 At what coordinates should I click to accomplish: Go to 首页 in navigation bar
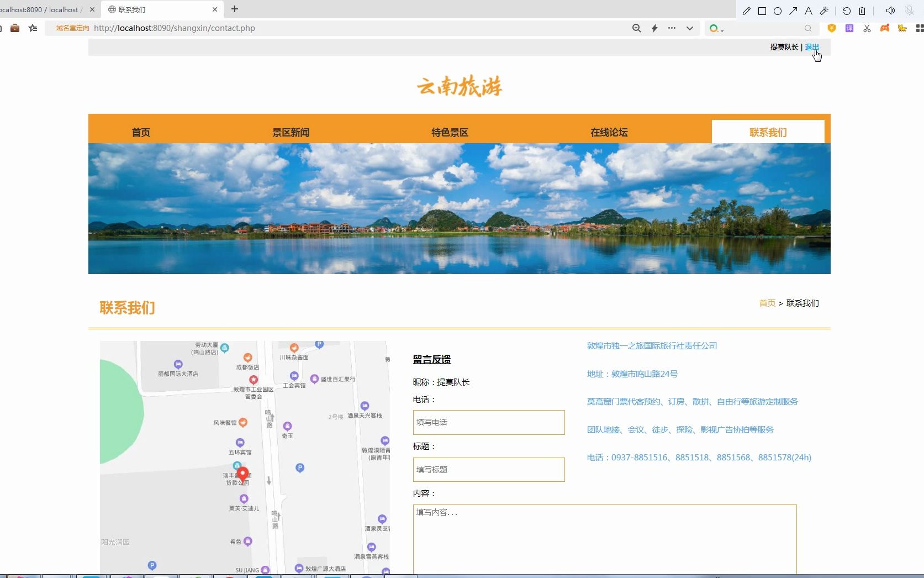(x=141, y=132)
